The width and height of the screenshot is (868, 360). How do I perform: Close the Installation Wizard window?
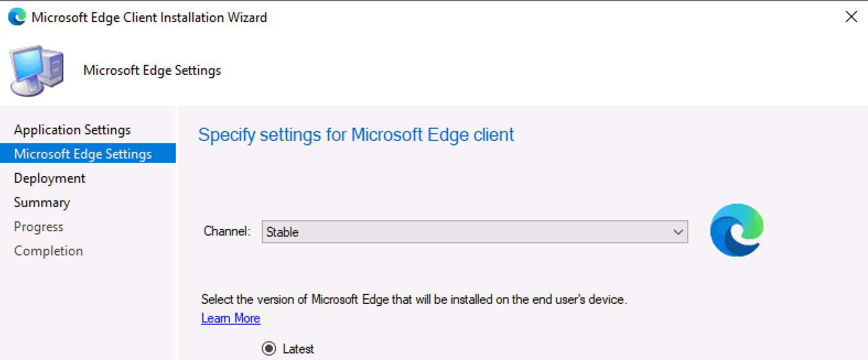coord(851,17)
